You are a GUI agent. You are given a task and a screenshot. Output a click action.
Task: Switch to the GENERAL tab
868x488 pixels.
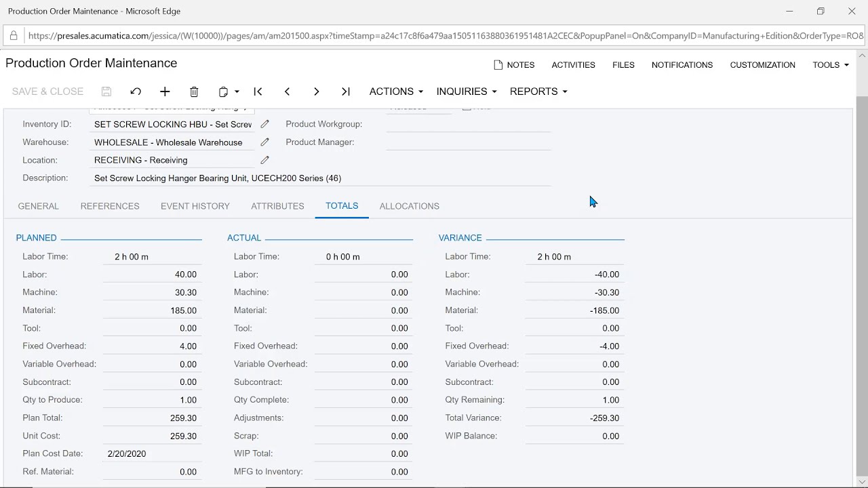click(x=39, y=206)
